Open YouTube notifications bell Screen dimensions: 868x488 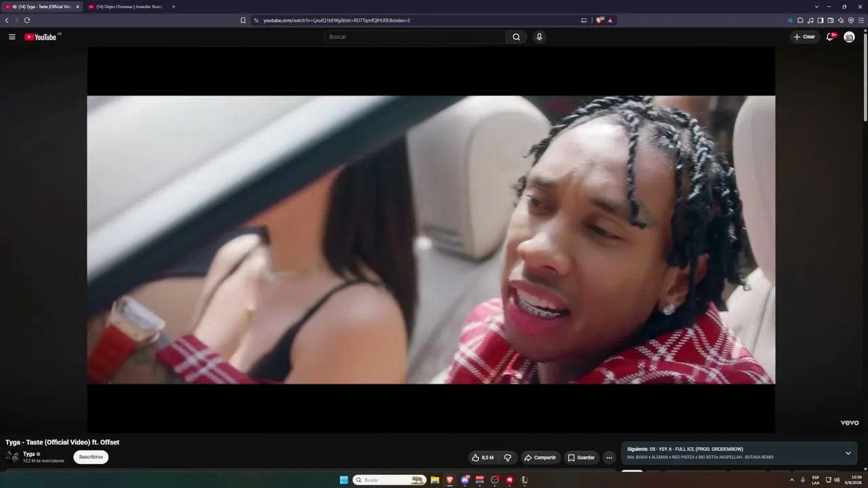829,37
